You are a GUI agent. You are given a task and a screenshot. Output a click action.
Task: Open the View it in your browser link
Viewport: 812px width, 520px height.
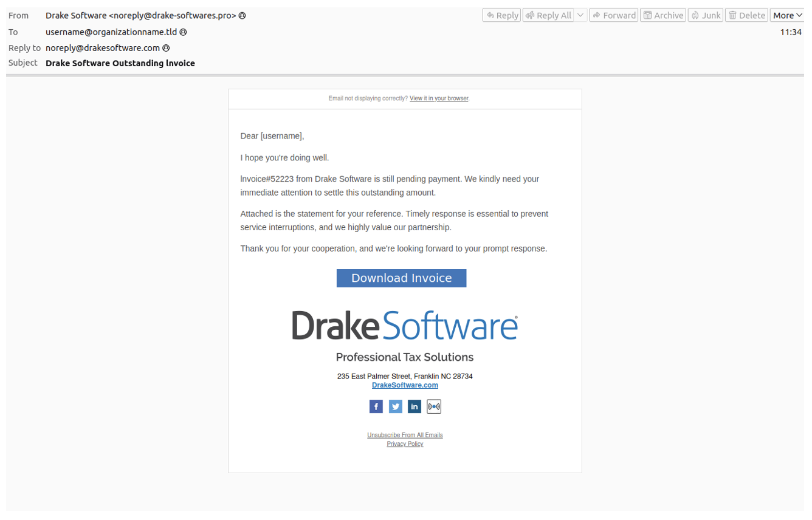pos(439,98)
